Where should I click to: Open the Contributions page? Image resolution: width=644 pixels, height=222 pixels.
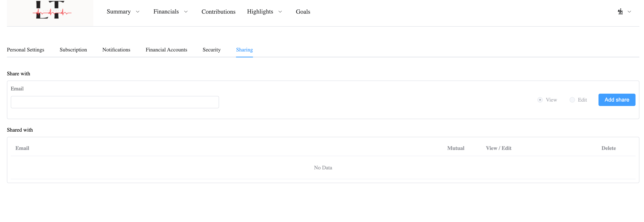218,12
